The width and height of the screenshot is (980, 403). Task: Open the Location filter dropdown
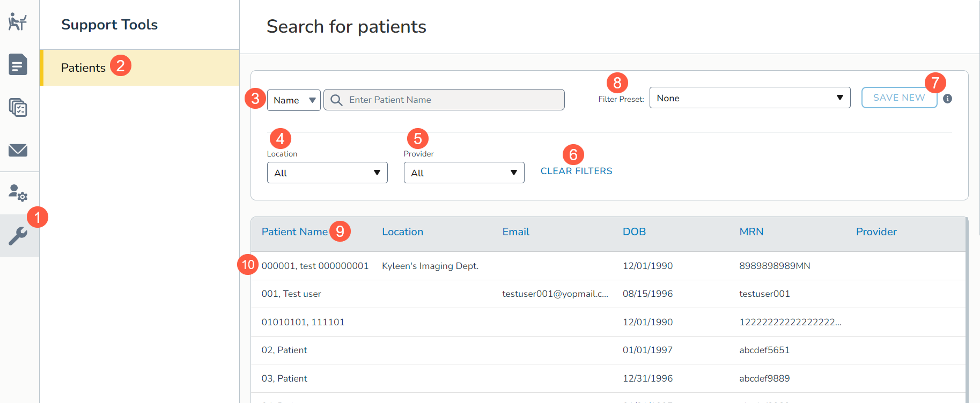tap(327, 173)
